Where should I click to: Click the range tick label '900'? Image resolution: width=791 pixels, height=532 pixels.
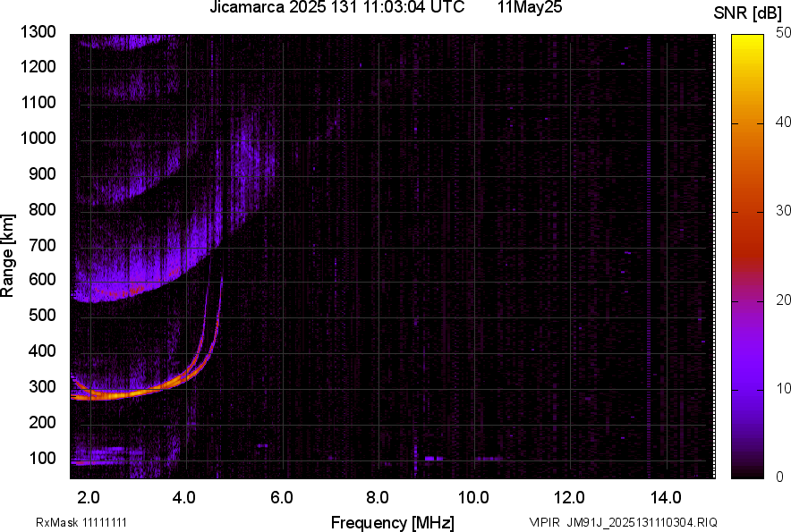[42, 174]
